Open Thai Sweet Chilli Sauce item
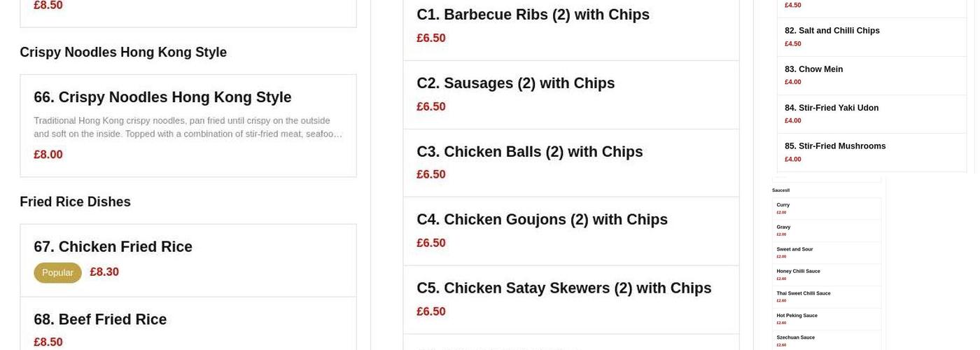This screenshot has width=980, height=350. tap(803, 293)
